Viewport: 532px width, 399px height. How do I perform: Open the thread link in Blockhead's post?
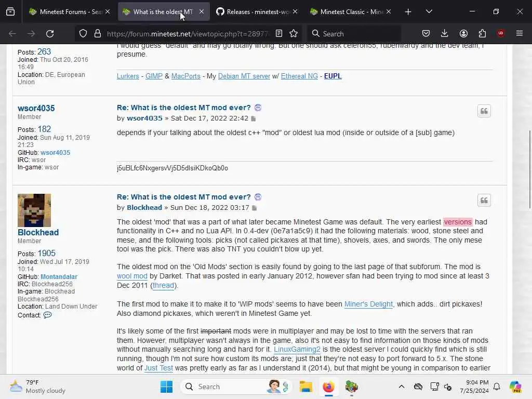163,285
